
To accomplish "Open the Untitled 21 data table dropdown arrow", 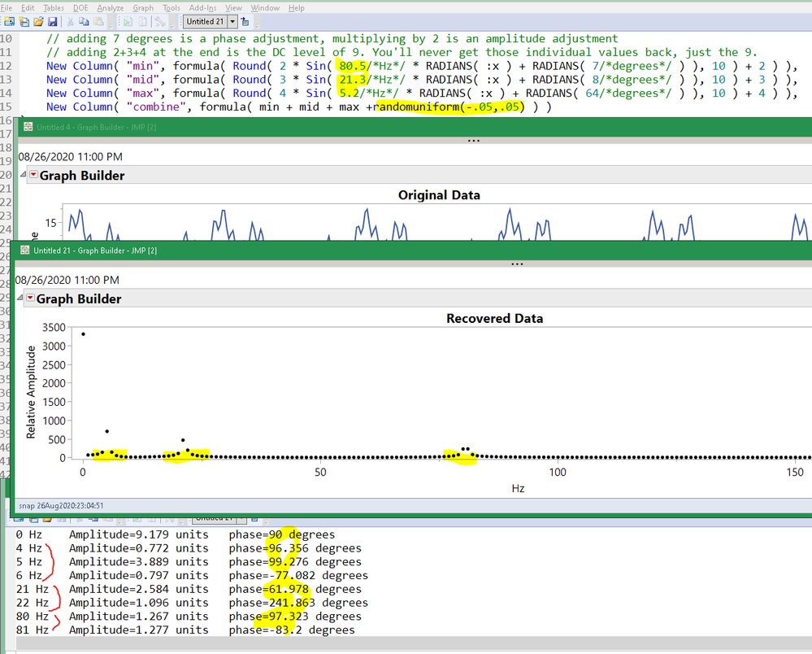I will 231,21.
